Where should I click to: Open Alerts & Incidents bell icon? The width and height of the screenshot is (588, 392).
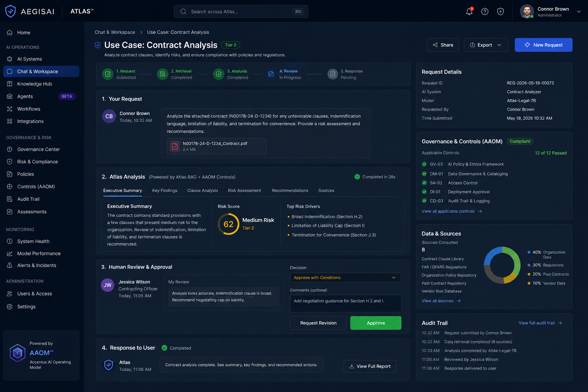point(10,265)
